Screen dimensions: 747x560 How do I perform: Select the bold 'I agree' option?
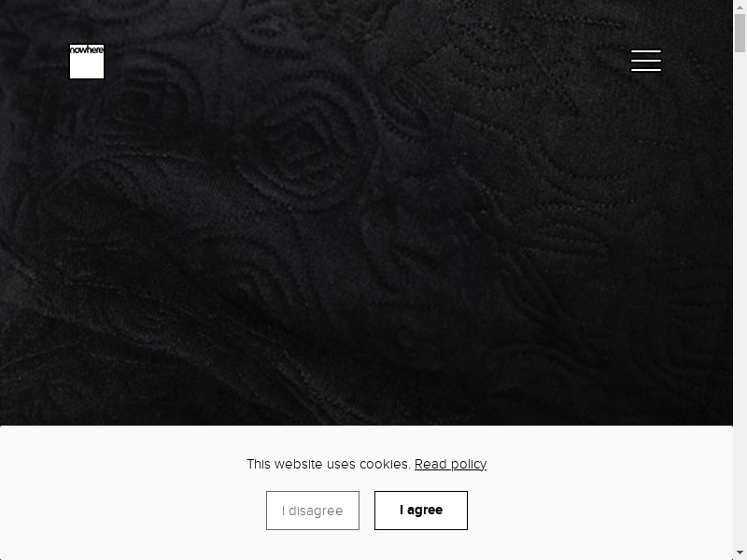[x=421, y=510]
